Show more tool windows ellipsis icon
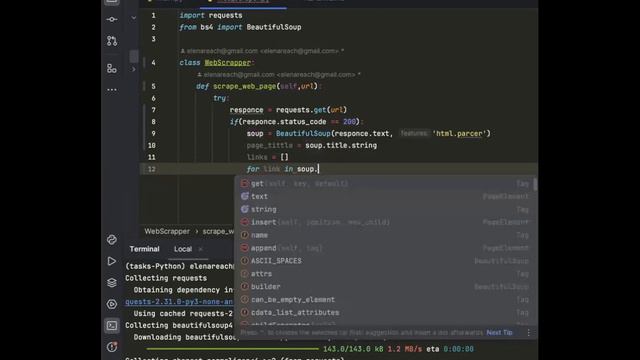The height and width of the screenshot is (360, 640). 112,89
